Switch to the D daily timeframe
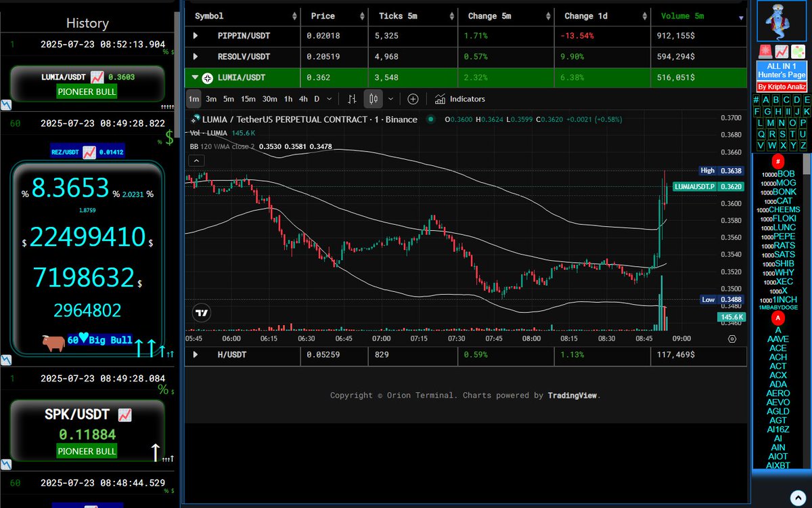This screenshot has height=508, width=812. coord(317,99)
